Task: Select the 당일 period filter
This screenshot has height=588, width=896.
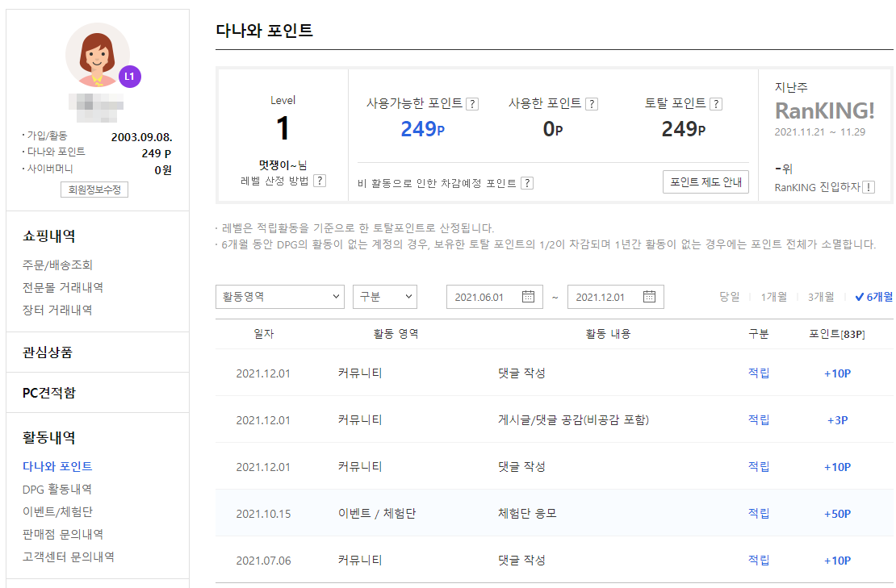Action: coord(729,297)
